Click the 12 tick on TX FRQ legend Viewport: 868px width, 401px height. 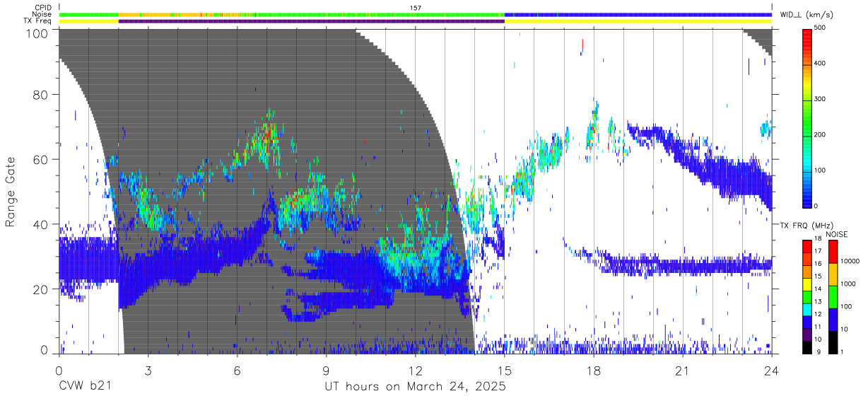[x=819, y=314]
